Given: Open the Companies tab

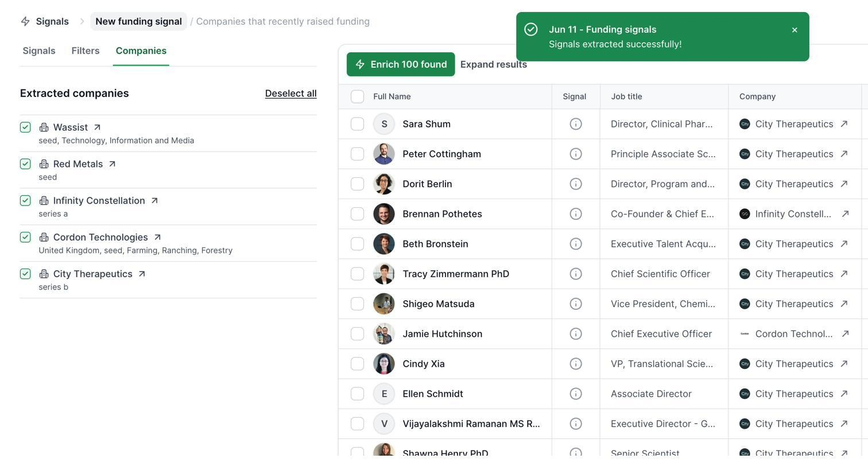Looking at the screenshot, I should tap(141, 51).
